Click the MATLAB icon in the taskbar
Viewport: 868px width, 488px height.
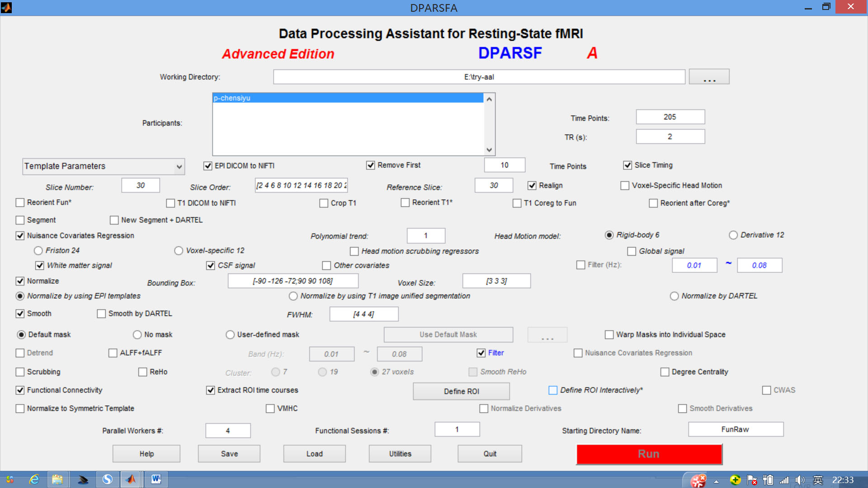click(x=131, y=479)
